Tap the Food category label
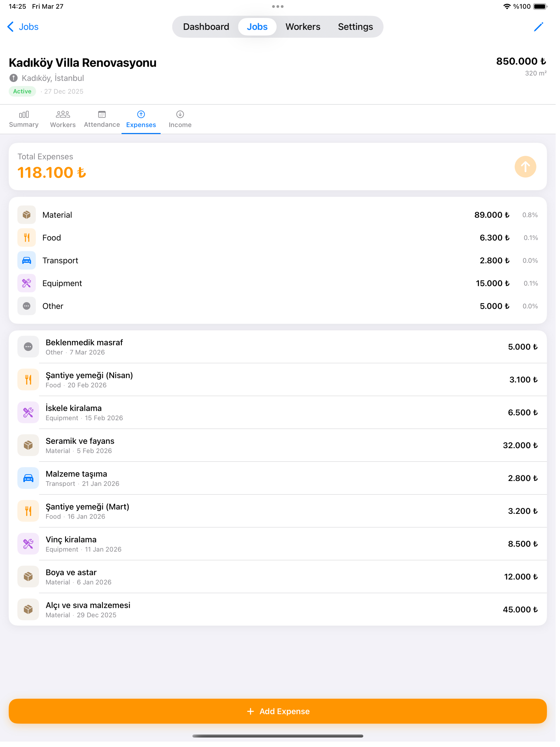 click(52, 238)
